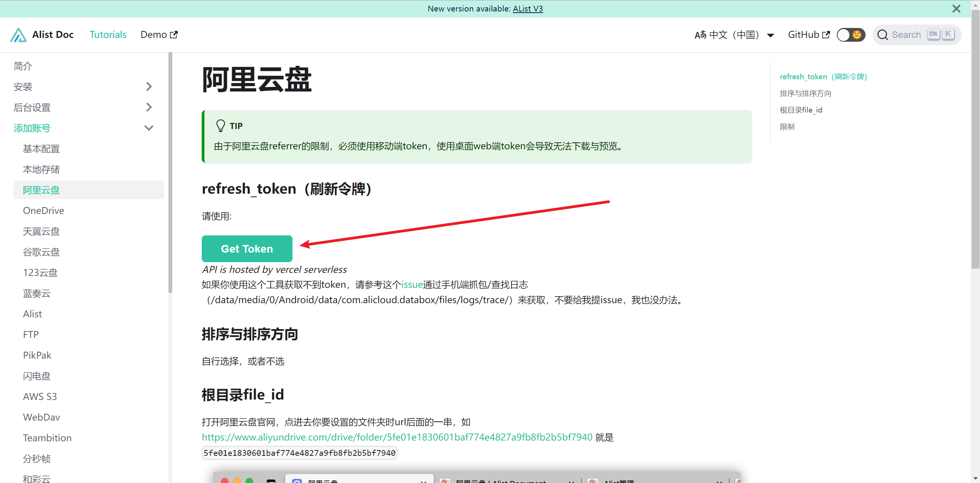Close the new version banner
The width and height of the screenshot is (980, 483).
956,8
